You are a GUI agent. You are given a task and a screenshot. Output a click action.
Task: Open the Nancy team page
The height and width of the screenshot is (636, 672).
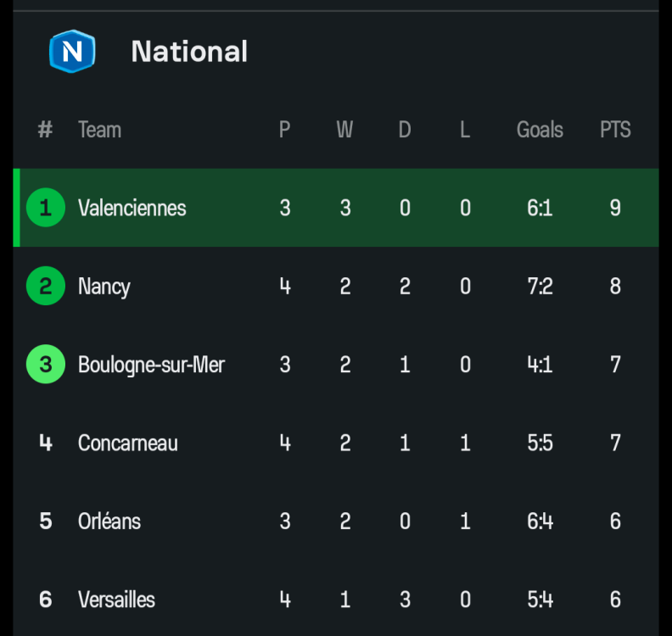[104, 287]
